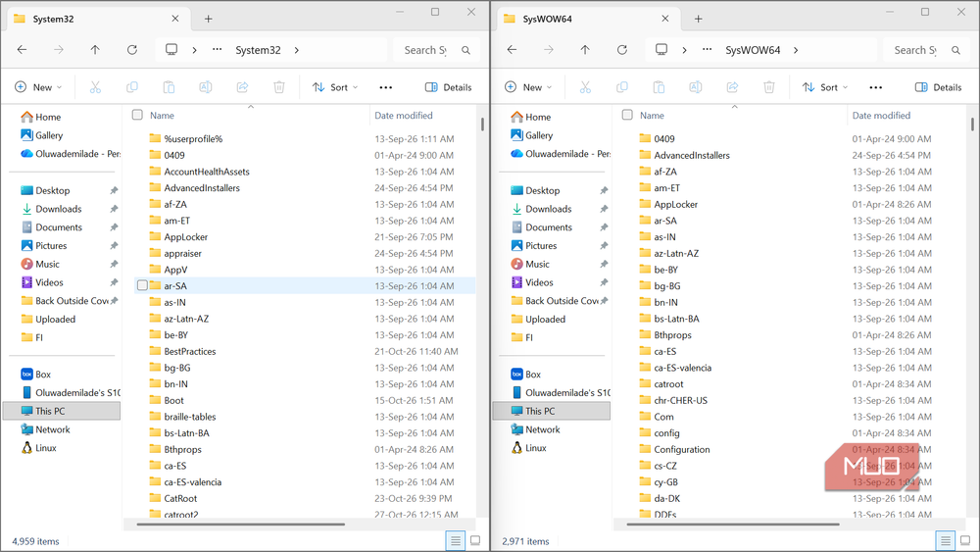Select This PC in SysWOW64 sidebar
980x552 pixels.
552,411
